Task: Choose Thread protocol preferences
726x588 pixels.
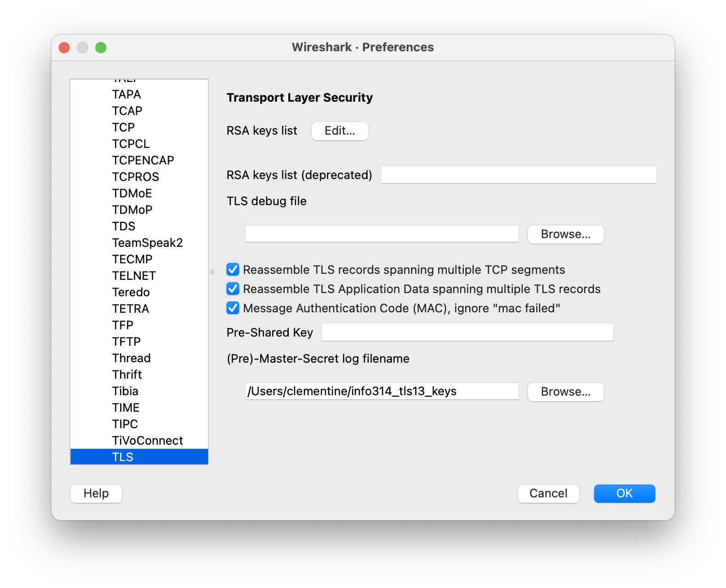Action: [x=139, y=358]
